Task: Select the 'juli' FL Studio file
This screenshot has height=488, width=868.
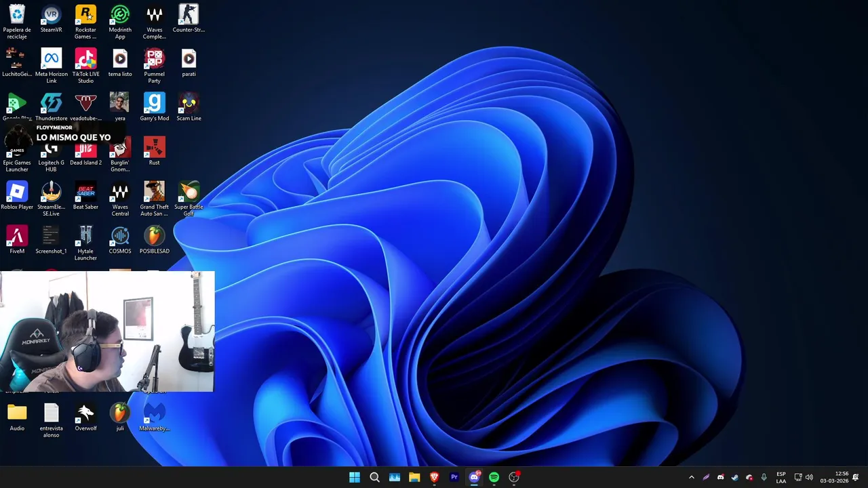Action: 120,417
